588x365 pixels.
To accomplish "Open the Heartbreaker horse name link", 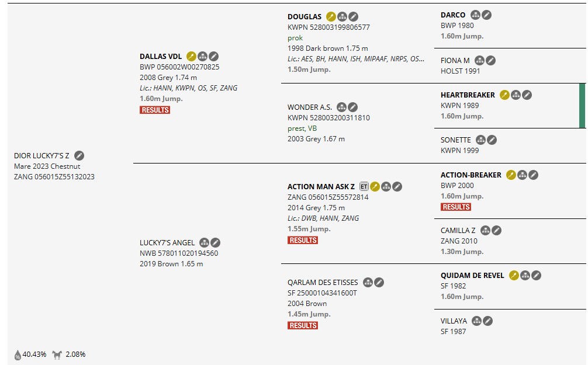I will pyautogui.click(x=468, y=95).
